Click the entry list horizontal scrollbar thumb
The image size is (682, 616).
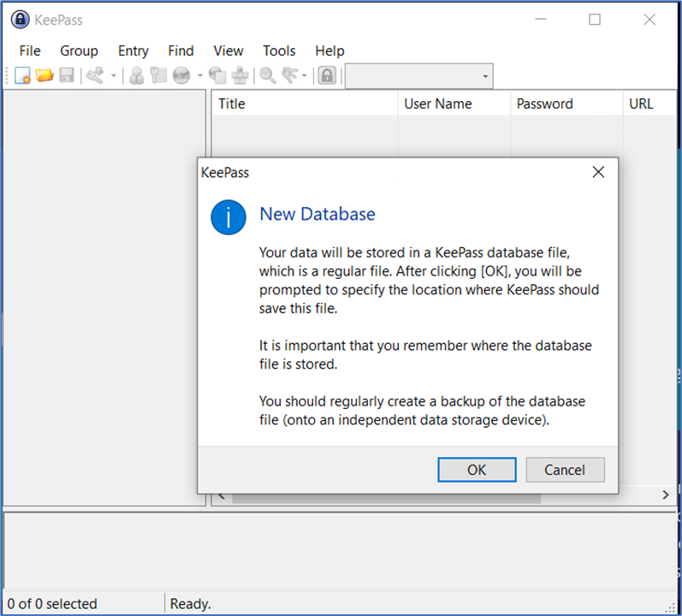pos(386,498)
